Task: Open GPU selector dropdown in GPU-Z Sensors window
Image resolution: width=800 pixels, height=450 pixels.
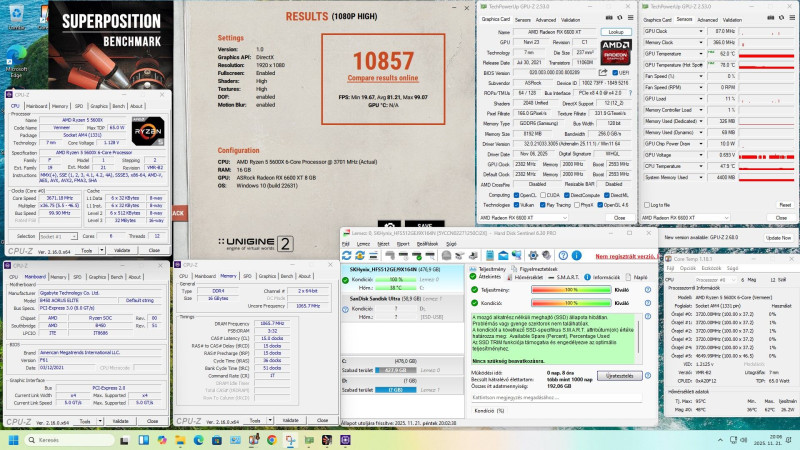Action: point(726,218)
